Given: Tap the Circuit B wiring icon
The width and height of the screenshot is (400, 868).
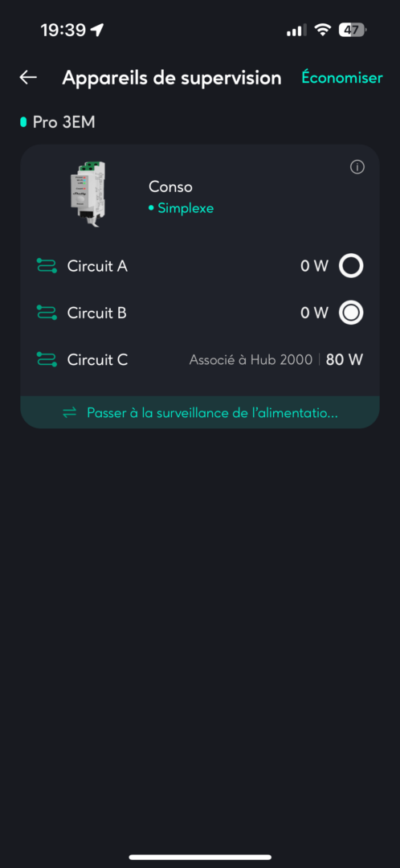Looking at the screenshot, I should point(47,313).
